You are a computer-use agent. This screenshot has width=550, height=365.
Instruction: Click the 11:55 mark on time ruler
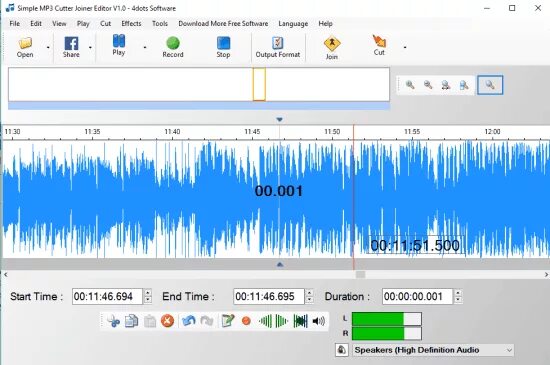(412, 131)
